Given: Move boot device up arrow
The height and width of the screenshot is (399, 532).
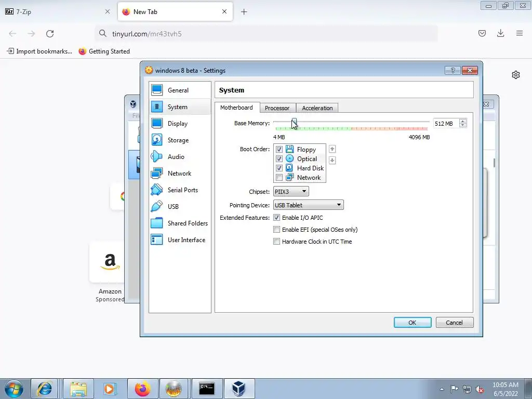Looking at the screenshot, I should click(332, 149).
